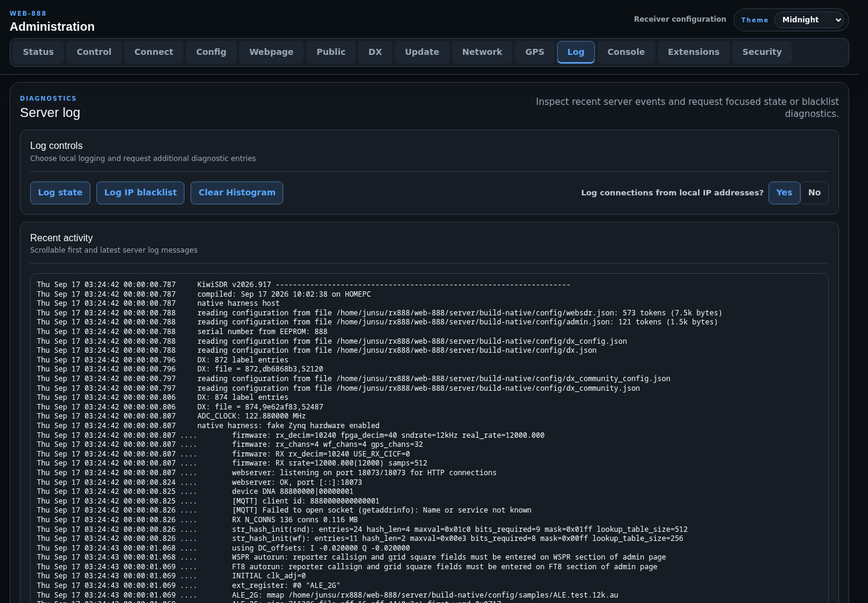Click the 'Log controls' heading
Viewport: 868px width, 603px height.
(x=57, y=146)
